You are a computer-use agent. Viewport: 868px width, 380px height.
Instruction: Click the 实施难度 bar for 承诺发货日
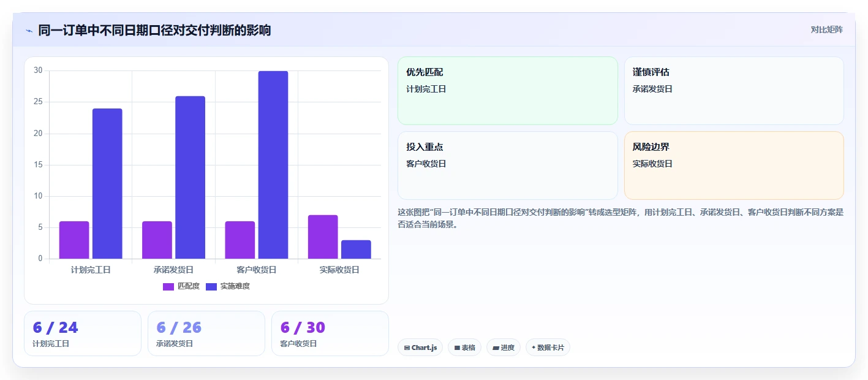pos(190,177)
